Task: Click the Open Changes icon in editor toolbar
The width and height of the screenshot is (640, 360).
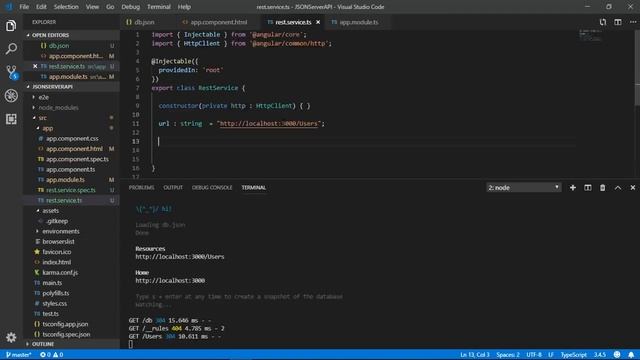Action: (x=602, y=22)
